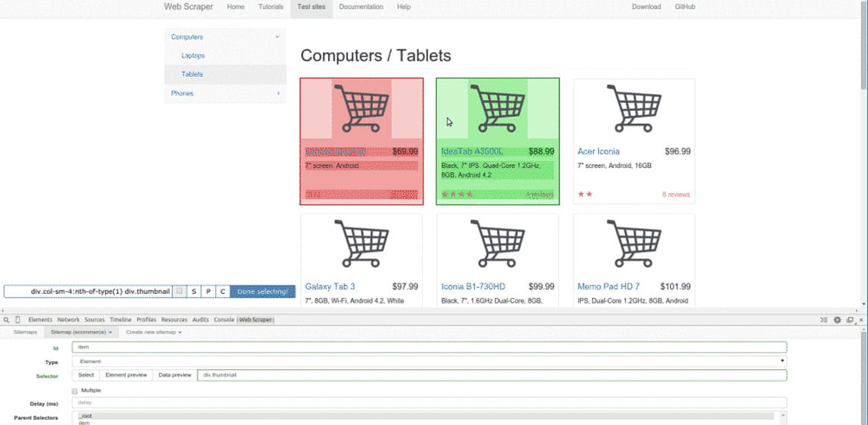Open the Test sites nav item

pyautogui.click(x=311, y=7)
